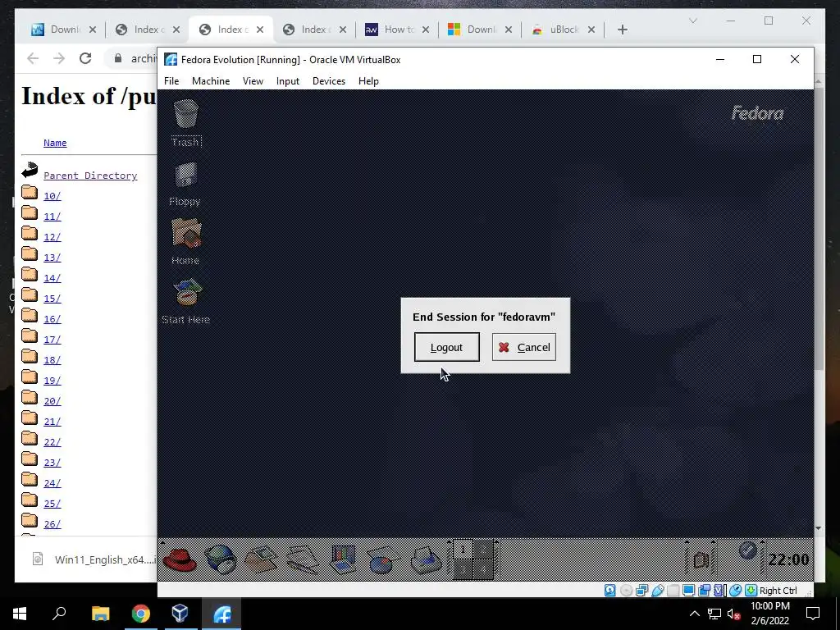Click the shared folders status icon

(x=673, y=591)
